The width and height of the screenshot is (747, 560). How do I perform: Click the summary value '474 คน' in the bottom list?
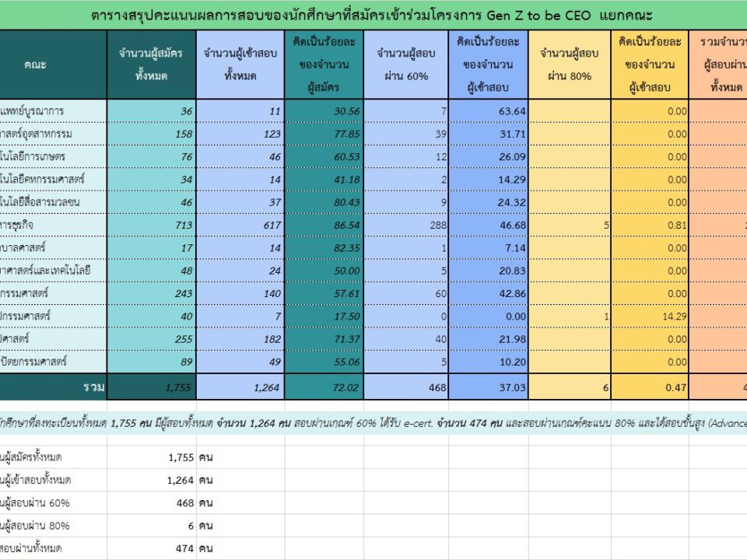coord(195,548)
